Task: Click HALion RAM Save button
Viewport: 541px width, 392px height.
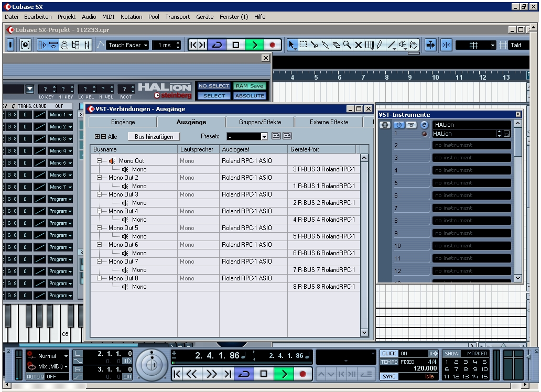Action: tap(250, 86)
